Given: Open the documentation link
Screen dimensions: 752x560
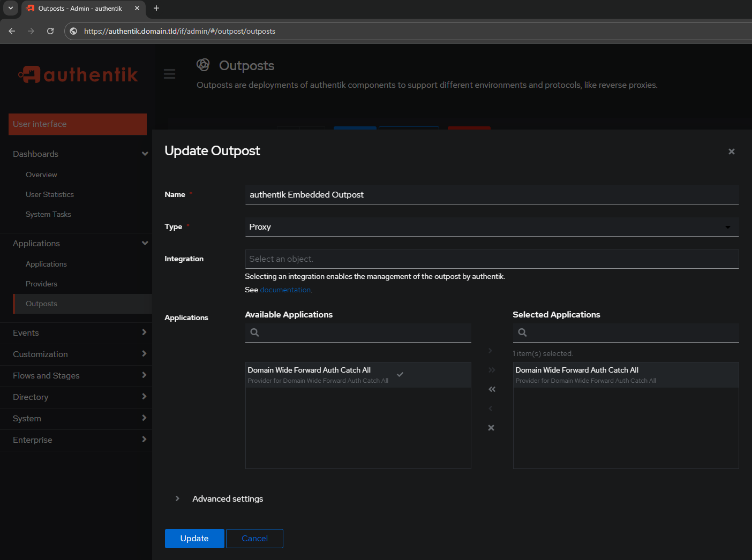Looking at the screenshot, I should pyautogui.click(x=285, y=290).
